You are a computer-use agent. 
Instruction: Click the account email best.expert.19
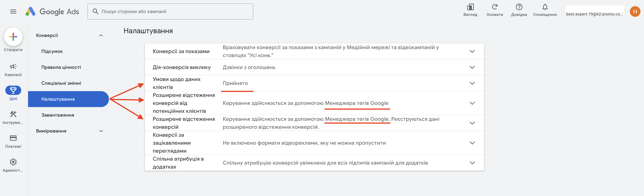594,14
